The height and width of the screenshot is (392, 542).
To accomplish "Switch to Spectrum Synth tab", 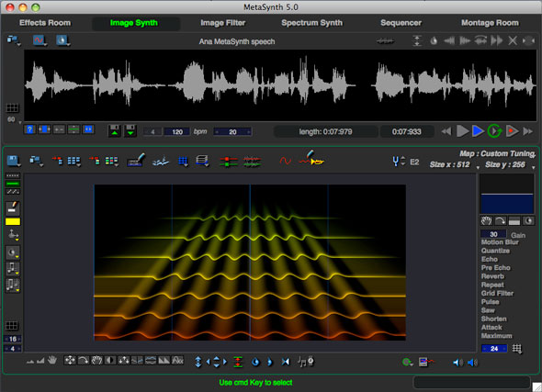I will (311, 23).
